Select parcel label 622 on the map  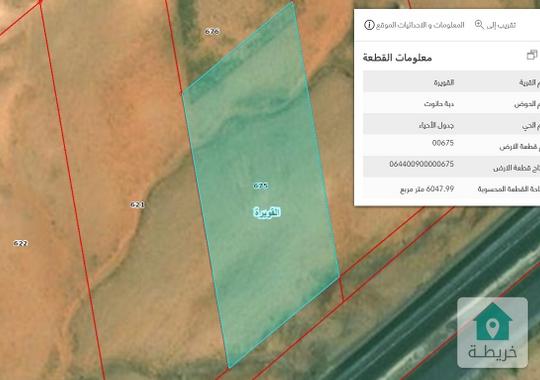click(x=20, y=243)
